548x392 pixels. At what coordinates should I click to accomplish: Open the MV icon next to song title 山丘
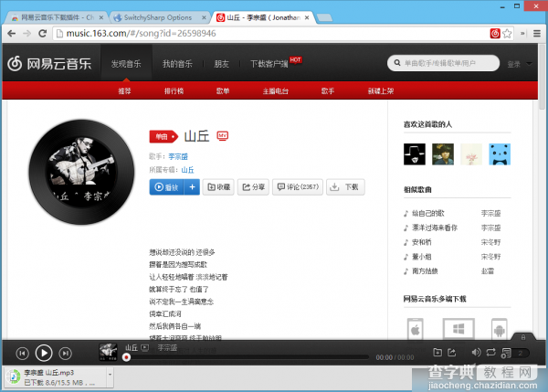223,135
